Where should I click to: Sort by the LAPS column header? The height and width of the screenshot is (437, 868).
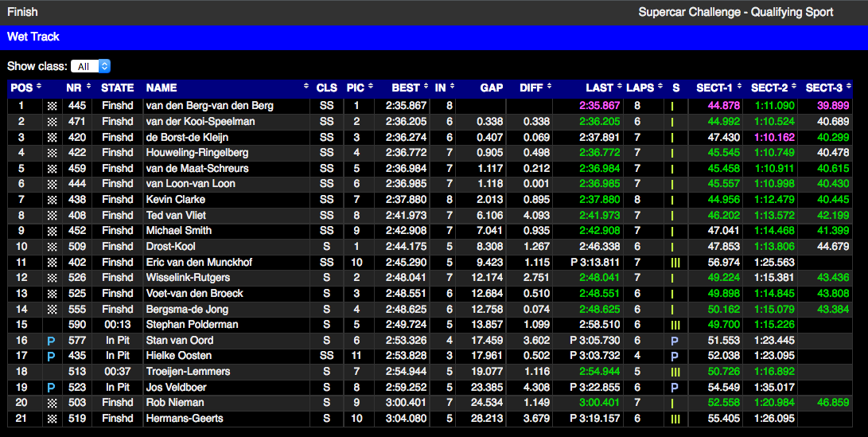coord(644,88)
